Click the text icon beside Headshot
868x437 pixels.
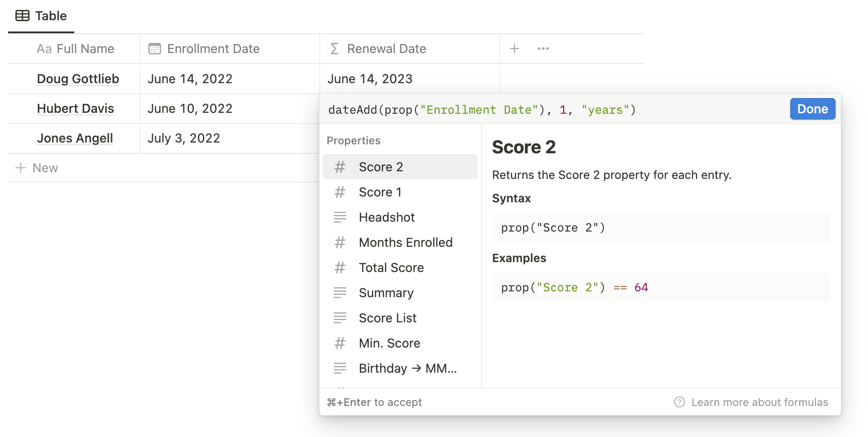(x=340, y=217)
